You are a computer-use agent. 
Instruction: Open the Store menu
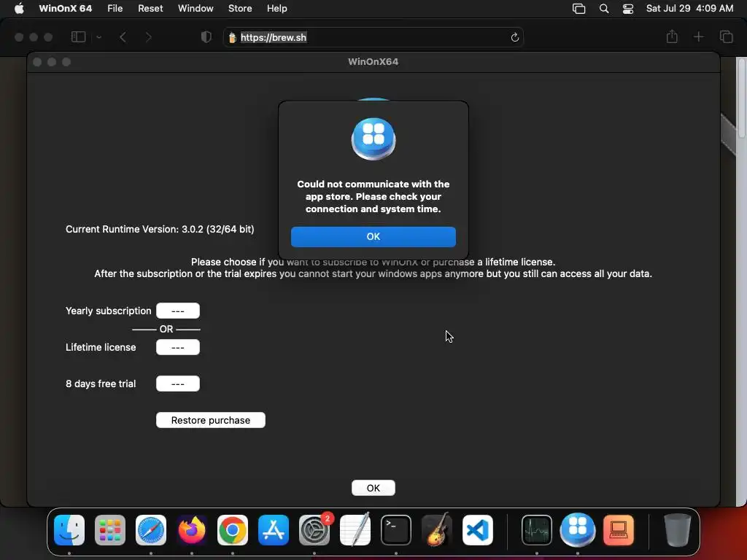tap(240, 9)
